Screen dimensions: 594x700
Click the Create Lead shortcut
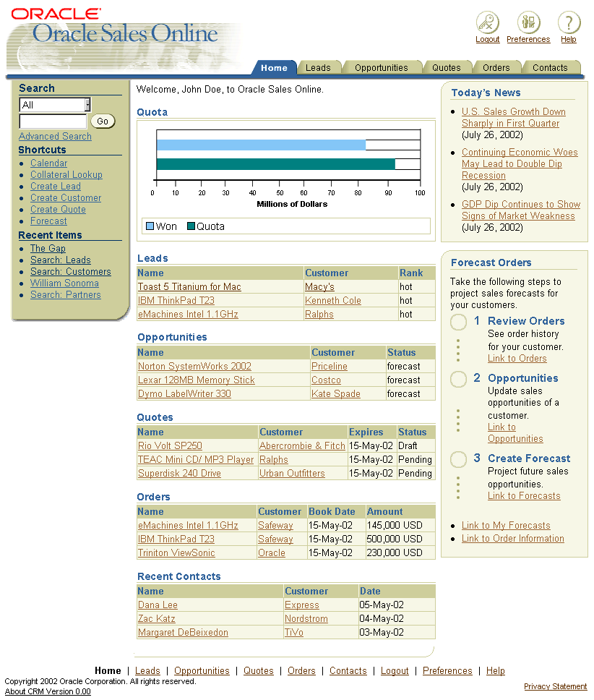(56, 186)
